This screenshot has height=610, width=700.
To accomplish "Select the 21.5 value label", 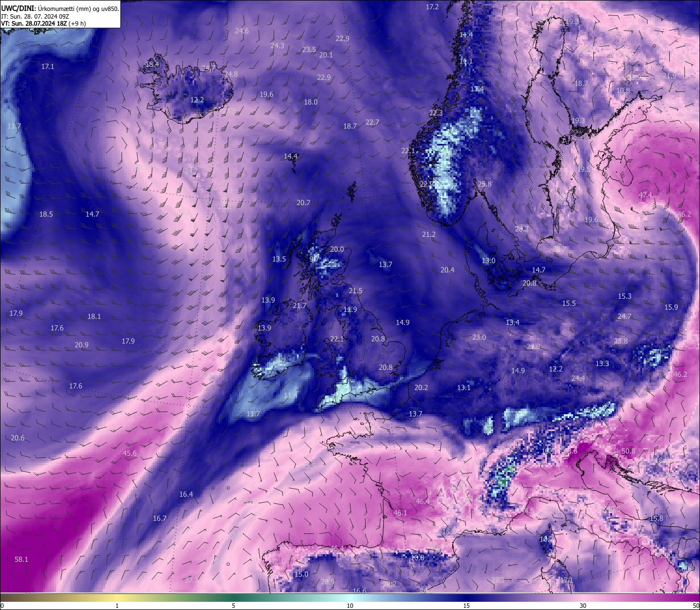I will [x=355, y=291].
